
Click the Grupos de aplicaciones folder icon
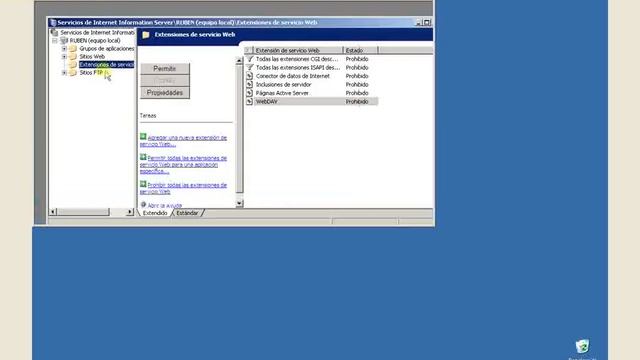click(73, 49)
